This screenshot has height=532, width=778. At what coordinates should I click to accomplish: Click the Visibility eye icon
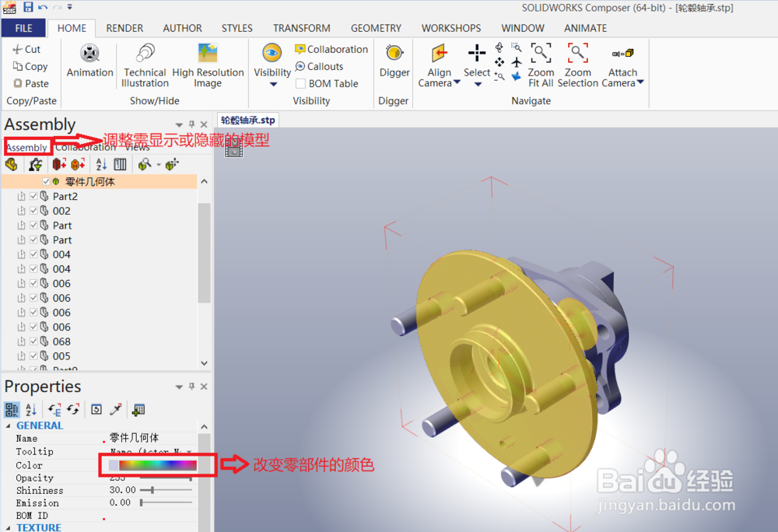(272, 53)
